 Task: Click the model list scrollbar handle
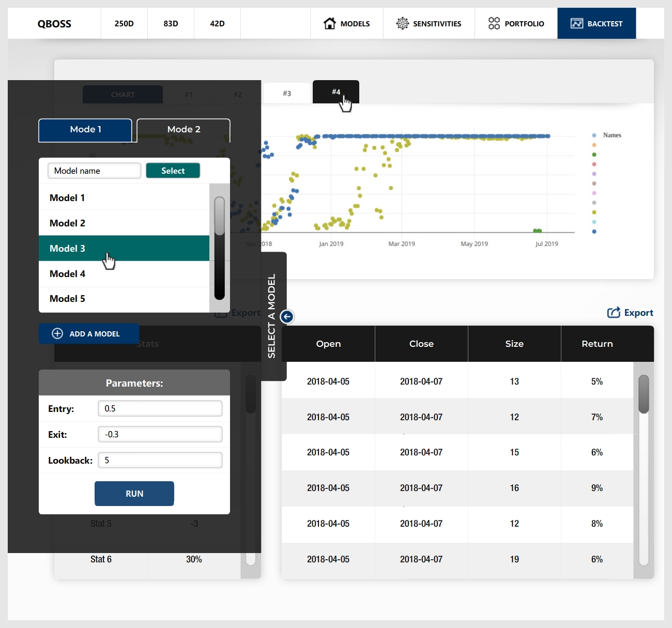click(x=220, y=216)
